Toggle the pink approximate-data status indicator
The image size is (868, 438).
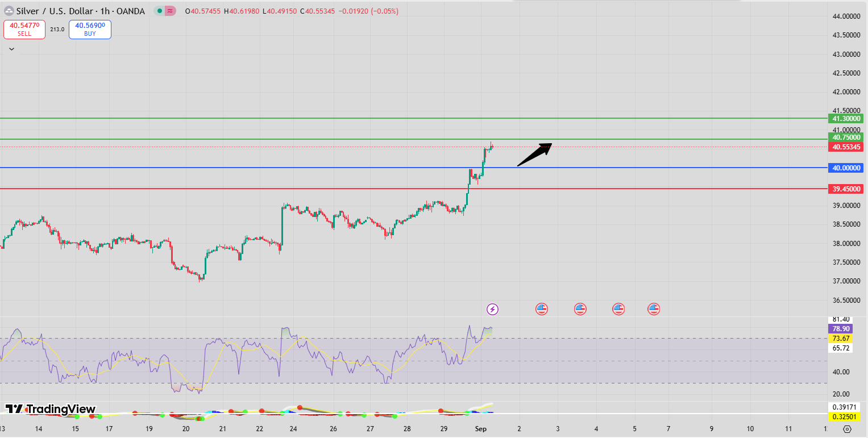click(169, 11)
